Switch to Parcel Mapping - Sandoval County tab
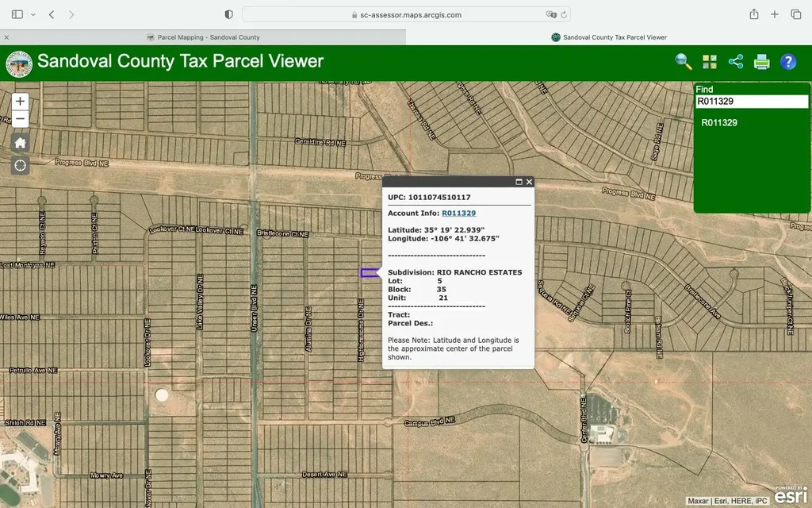This screenshot has height=508, width=812. pyautogui.click(x=203, y=37)
